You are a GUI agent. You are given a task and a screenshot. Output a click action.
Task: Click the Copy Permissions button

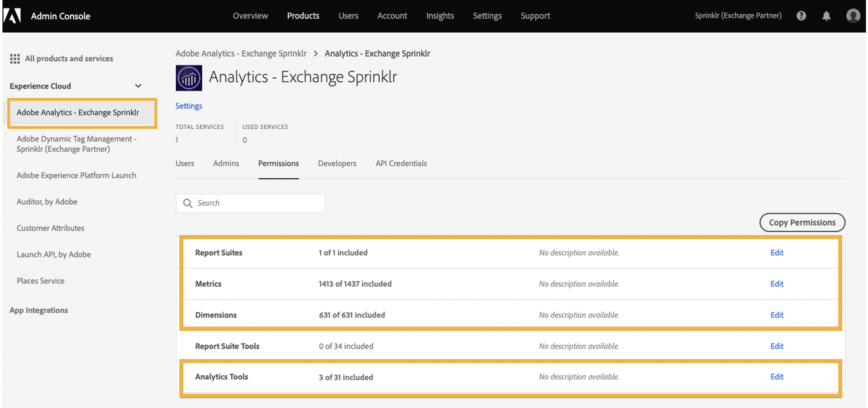[x=802, y=223]
